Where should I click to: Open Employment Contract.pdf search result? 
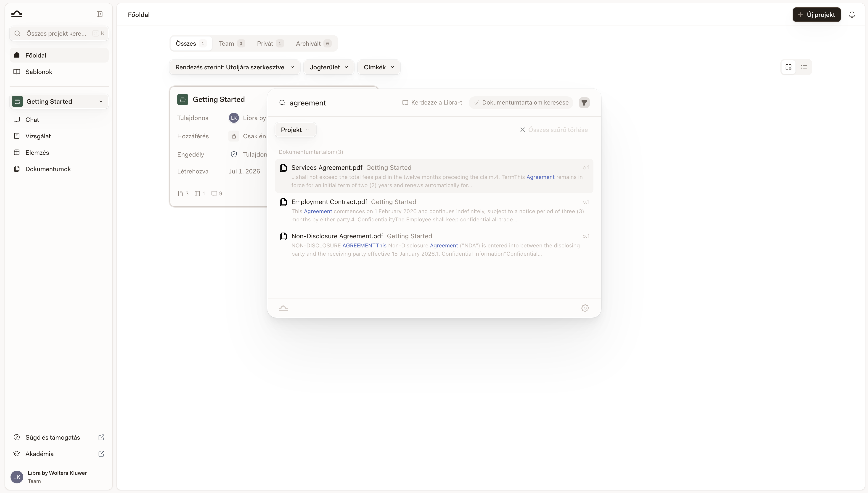(434, 210)
